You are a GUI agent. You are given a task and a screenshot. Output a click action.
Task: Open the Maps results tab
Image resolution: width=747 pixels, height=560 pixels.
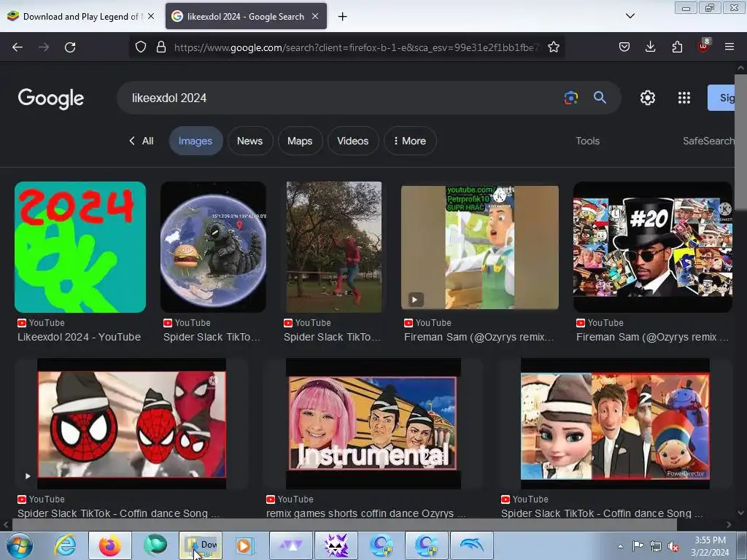[300, 141]
